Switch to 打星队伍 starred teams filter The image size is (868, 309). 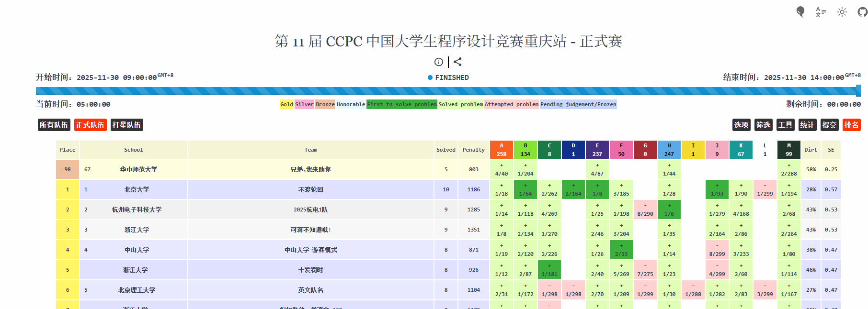coord(126,125)
